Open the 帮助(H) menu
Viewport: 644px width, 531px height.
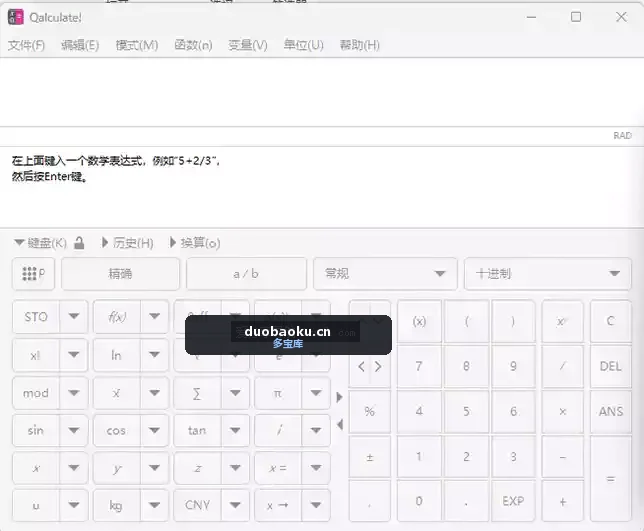[x=360, y=45]
